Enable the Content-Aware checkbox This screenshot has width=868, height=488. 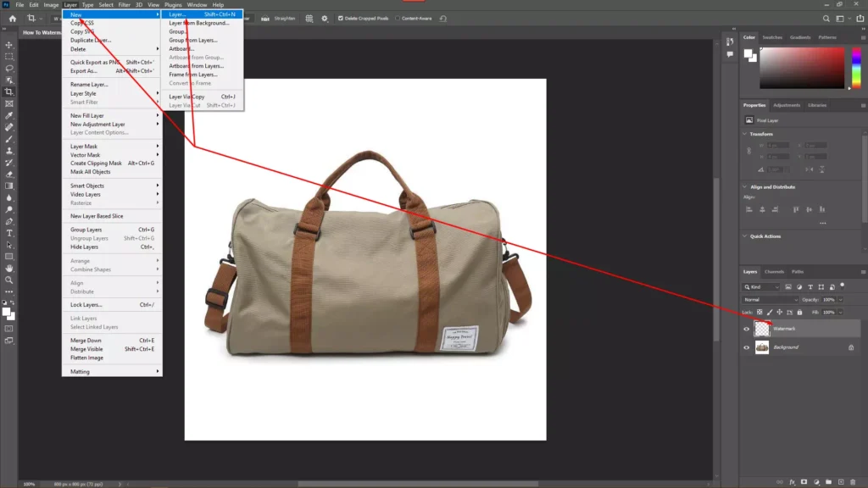398,19
